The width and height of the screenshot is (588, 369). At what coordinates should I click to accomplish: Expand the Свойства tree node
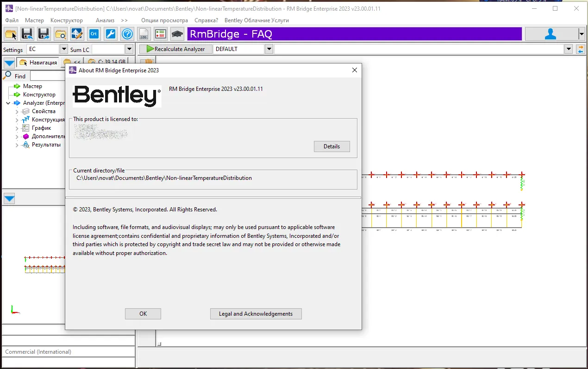[x=17, y=112]
